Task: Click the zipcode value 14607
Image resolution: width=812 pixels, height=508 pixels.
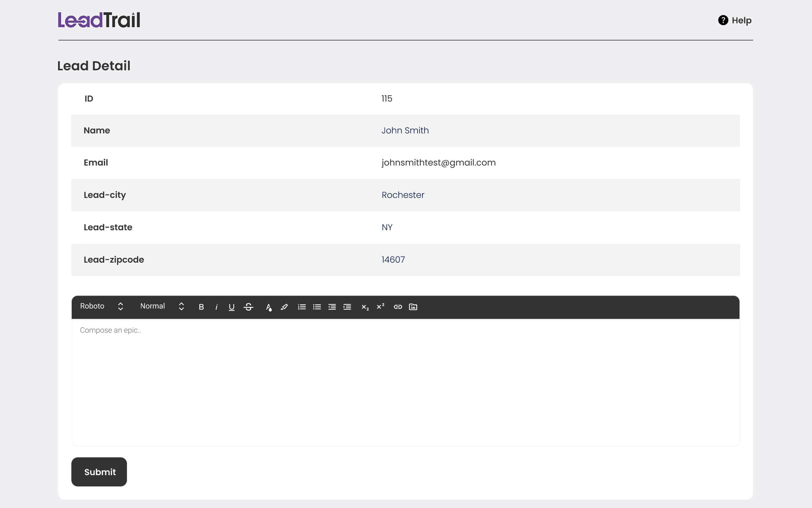Action: (x=393, y=260)
